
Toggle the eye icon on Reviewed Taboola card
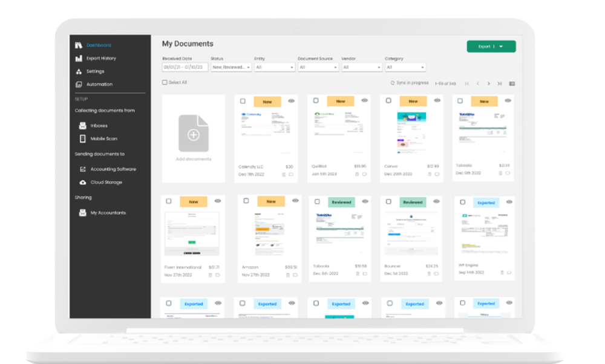coord(365,202)
